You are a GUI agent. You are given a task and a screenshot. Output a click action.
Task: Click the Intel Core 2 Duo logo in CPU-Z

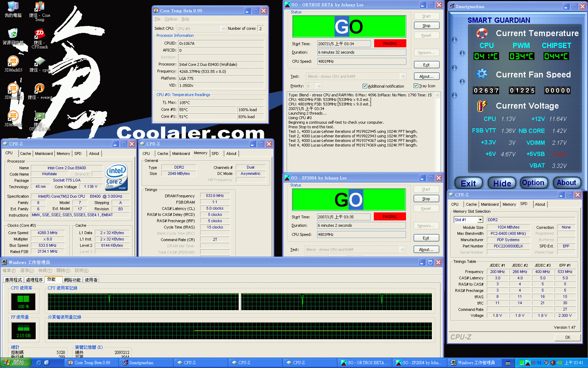117,177
